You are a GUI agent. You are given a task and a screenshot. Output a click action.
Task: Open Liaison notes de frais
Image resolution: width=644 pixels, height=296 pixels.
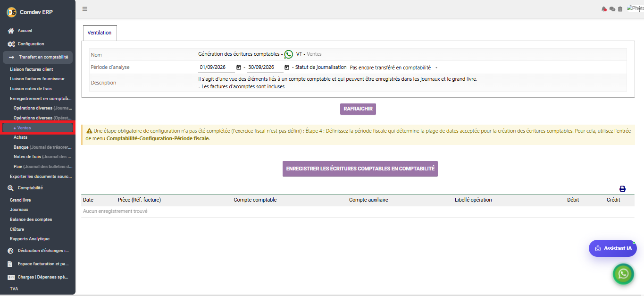[31, 89]
